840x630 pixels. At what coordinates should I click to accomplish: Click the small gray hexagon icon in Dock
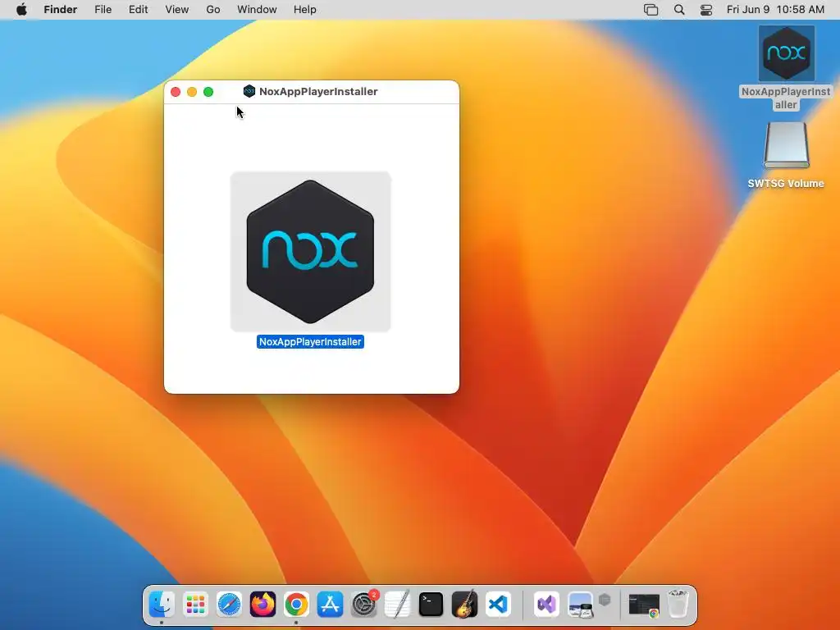(605, 600)
